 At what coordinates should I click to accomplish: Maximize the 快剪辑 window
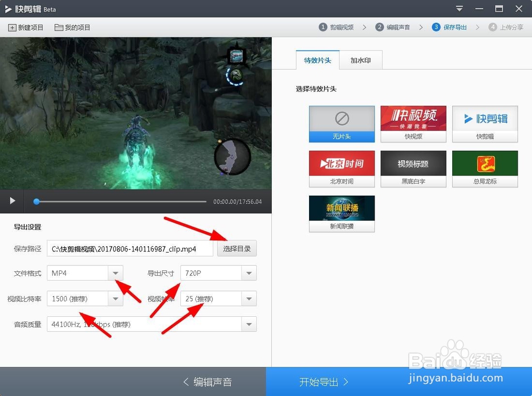coord(499,9)
